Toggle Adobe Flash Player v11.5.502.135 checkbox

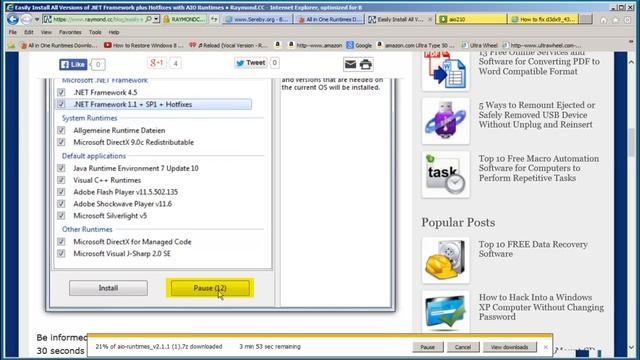(x=61, y=192)
